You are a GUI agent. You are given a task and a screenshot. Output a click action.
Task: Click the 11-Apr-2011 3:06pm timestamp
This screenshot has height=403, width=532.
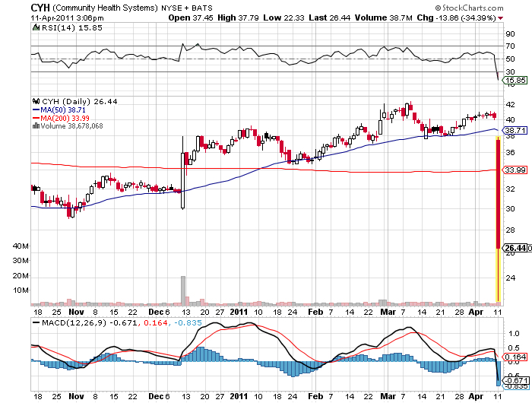click(x=67, y=18)
